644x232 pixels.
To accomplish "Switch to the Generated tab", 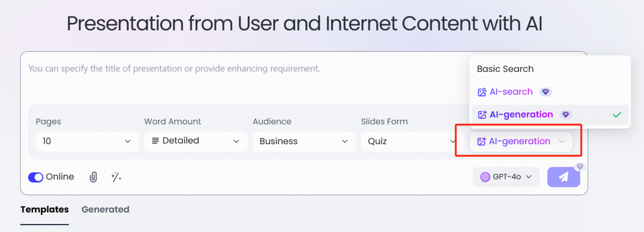I will (106, 209).
